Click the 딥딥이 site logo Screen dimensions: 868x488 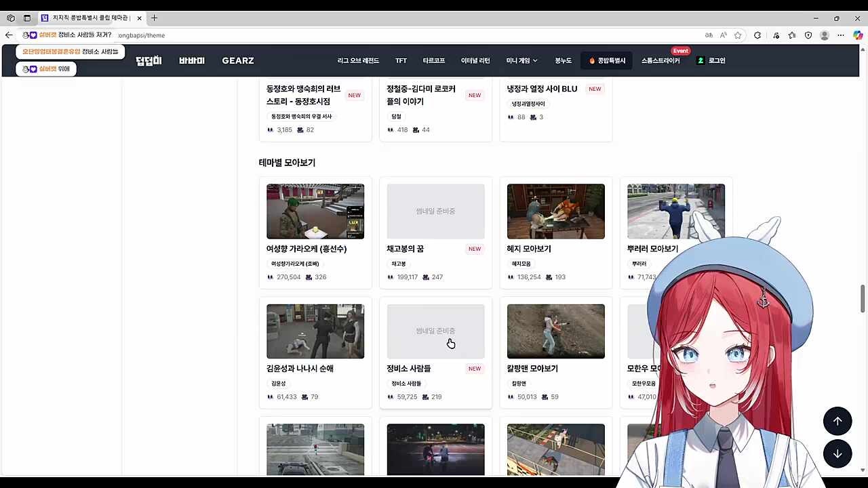149,60
